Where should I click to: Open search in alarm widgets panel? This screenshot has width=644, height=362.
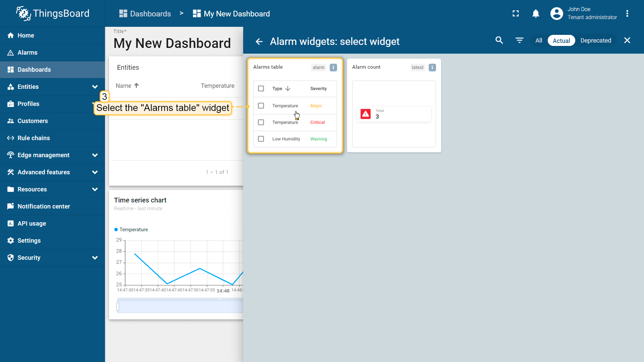499,40
